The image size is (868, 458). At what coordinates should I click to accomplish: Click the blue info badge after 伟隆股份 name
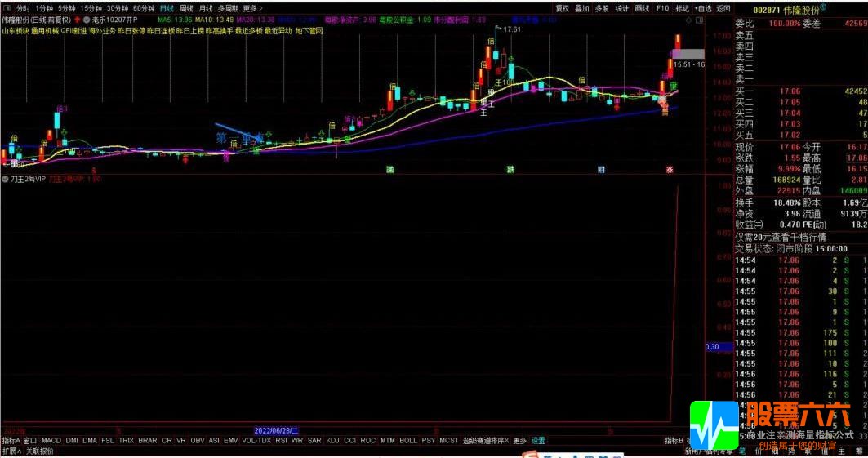[823, 7]
